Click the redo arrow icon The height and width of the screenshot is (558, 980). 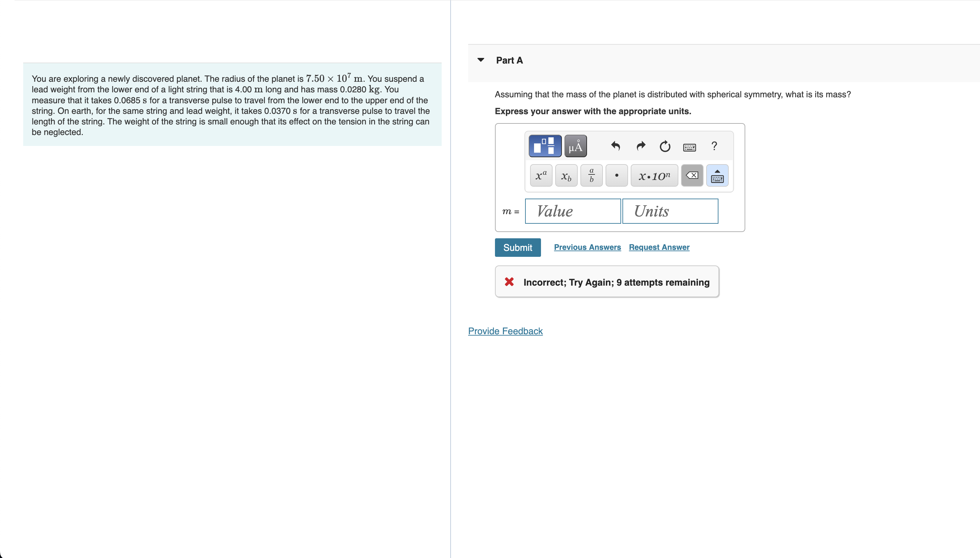(640, 146)
